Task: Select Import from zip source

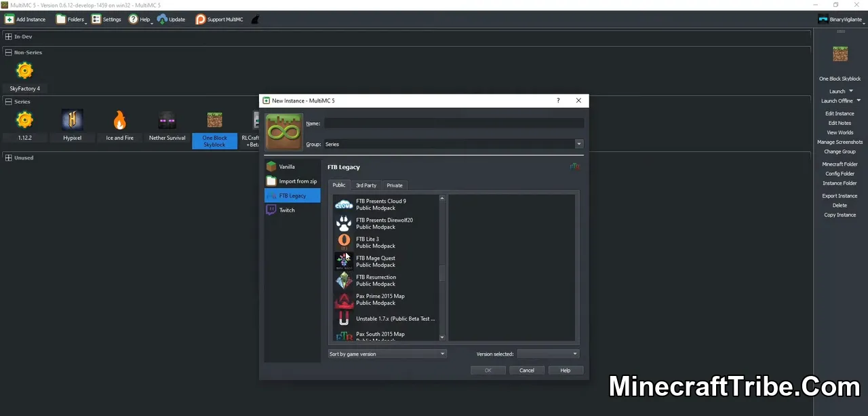Action: pos(292,181)
